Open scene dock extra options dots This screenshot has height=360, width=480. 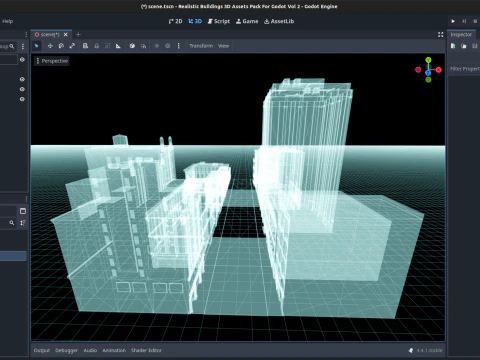click(23, 46)
